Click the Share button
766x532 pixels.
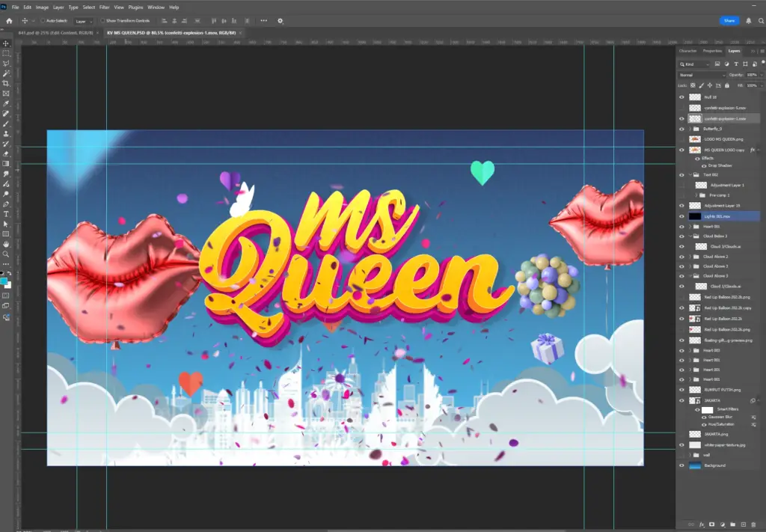(x=729, y=21)
